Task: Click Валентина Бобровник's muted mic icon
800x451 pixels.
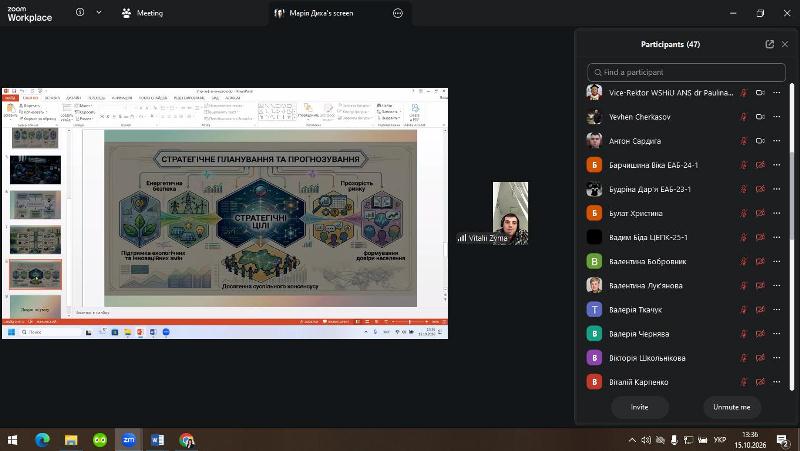Action: click(744, 261)
